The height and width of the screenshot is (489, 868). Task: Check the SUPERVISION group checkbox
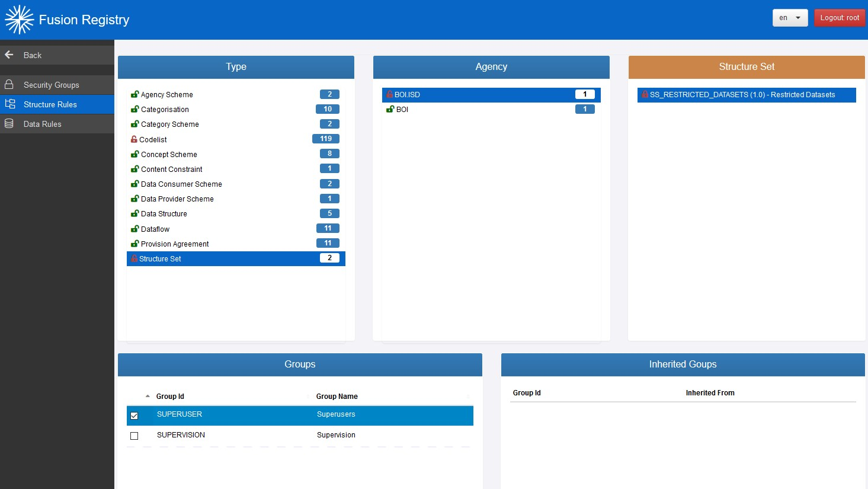click(134, 436)
